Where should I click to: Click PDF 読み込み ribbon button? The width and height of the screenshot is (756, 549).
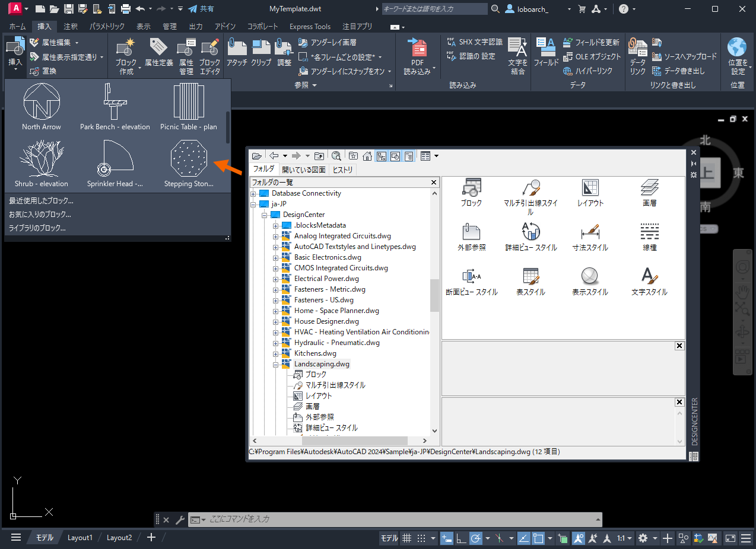418,56
